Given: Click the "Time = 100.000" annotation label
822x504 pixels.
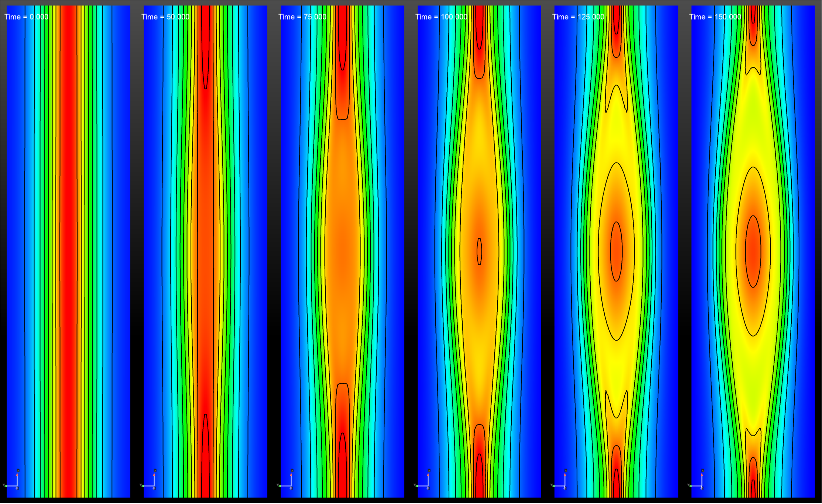Looking at the screenshot, I should pyautogui.click(x=441, y=17).
